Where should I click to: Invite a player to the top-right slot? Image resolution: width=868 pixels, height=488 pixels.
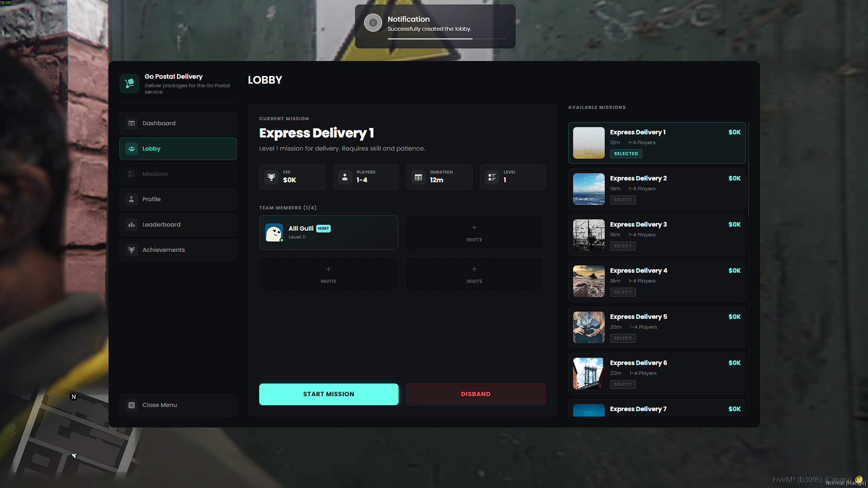474,232
